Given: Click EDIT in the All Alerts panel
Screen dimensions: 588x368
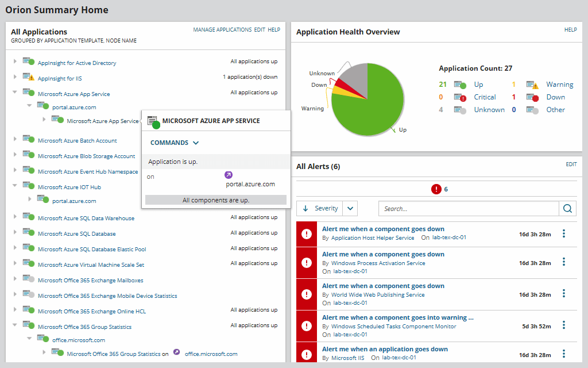Looking at the screenshot, I should pos(571,164).
